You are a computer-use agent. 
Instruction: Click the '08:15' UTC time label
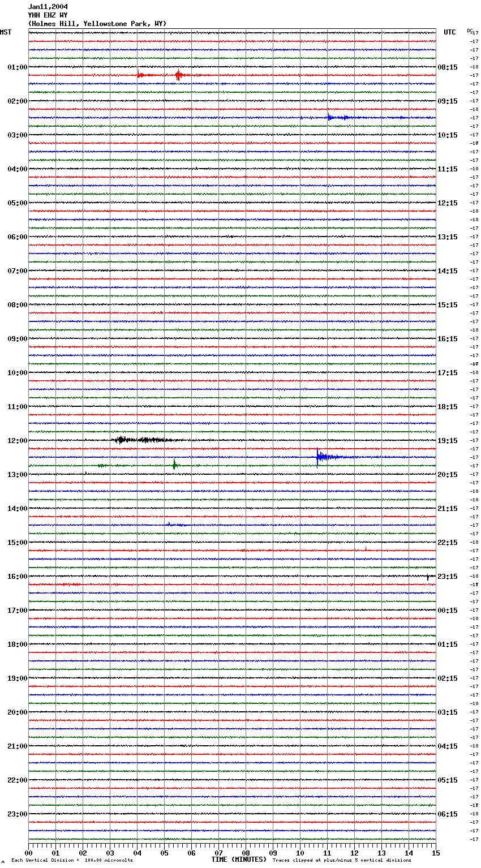click(448, 67)
